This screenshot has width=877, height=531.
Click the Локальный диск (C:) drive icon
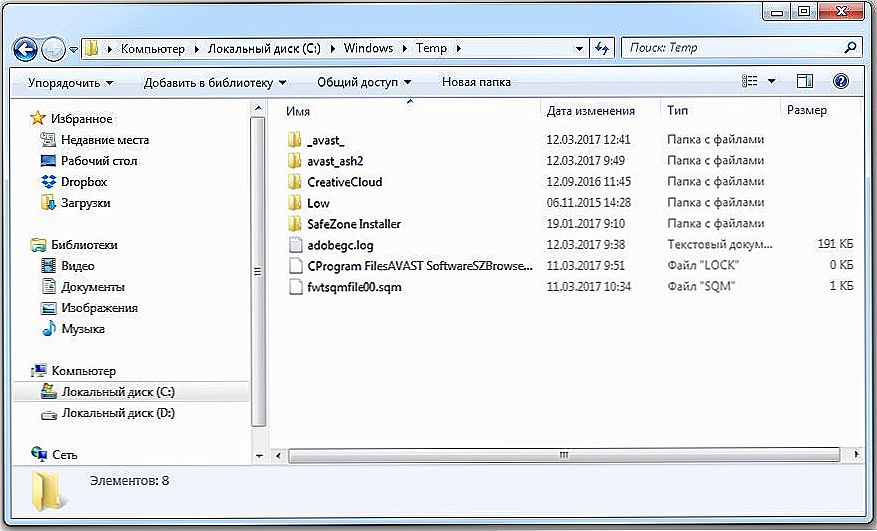coord(49,392)
